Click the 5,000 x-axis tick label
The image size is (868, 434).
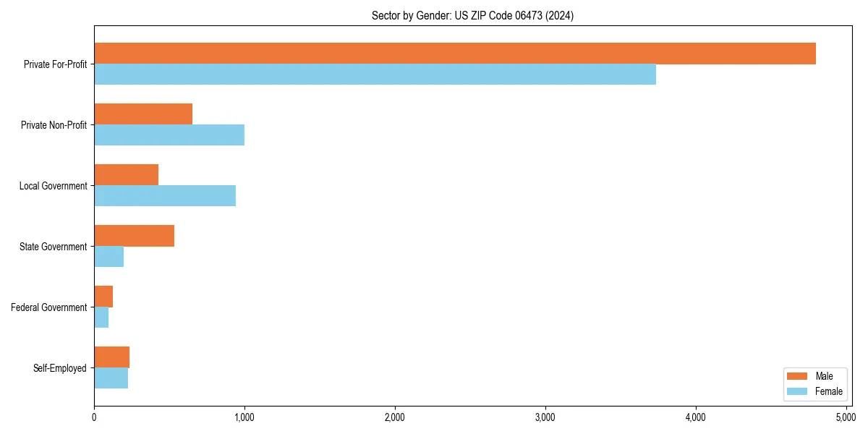pyautogui.click(x=846, y=417)
